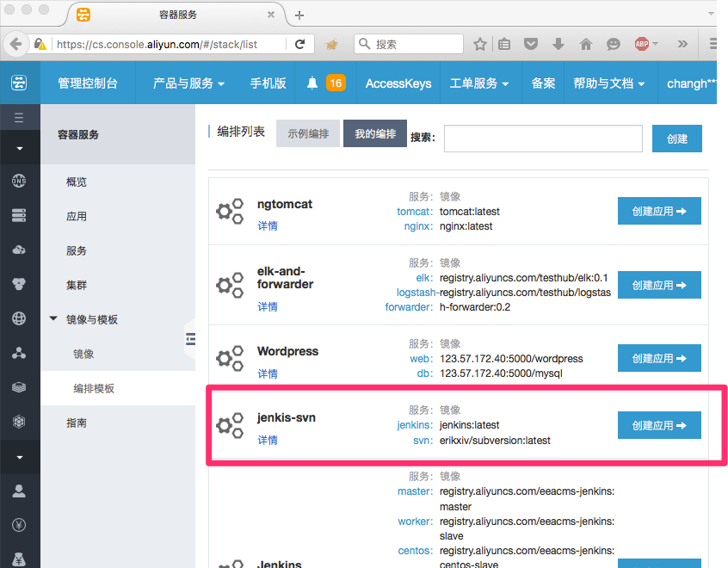
Task: Click 创建应用 for Wordpress
Action: (x=659, y=358)
